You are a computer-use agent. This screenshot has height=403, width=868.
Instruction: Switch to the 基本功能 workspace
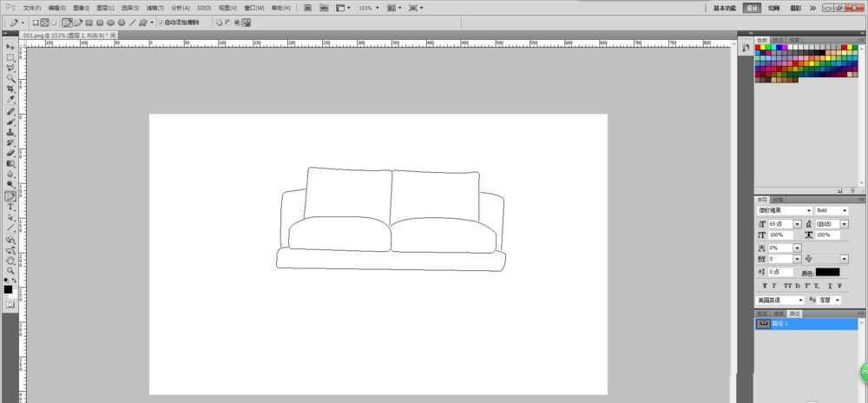[x=725, y=8]
